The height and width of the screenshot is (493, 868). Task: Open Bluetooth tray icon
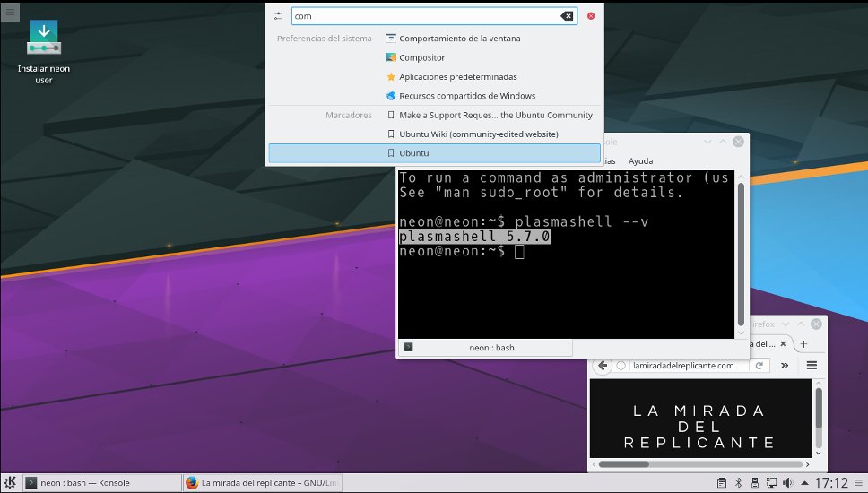(739, 483)
